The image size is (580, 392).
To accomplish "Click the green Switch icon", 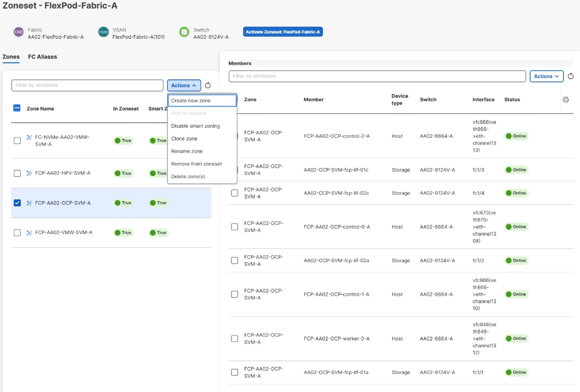I will tap(184, 32).
